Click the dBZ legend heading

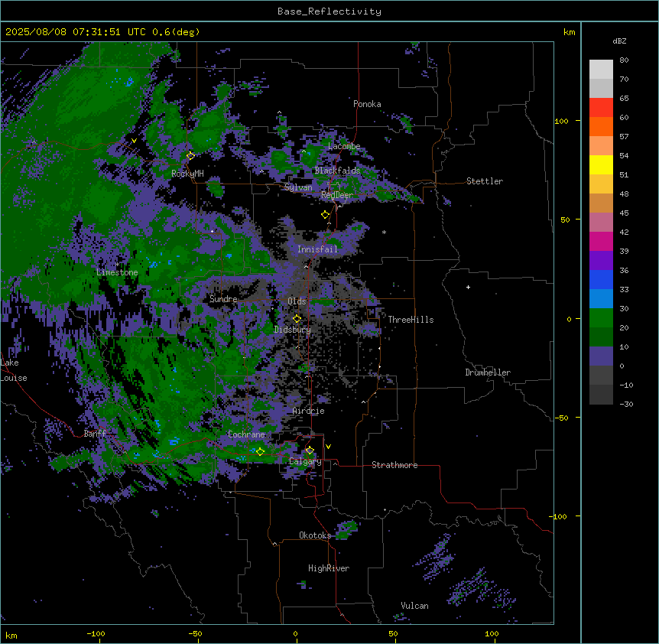coord(619,41)
